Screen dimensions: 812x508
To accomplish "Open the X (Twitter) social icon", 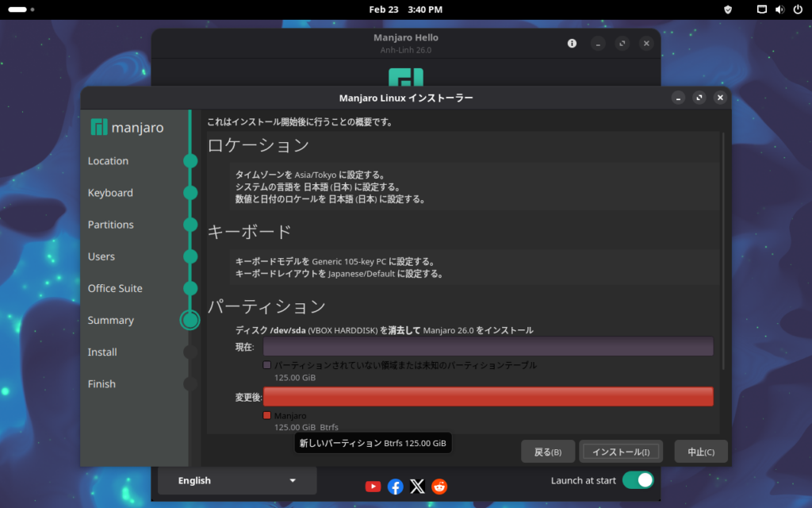I will pyautogui.click(x=417, y=487).
